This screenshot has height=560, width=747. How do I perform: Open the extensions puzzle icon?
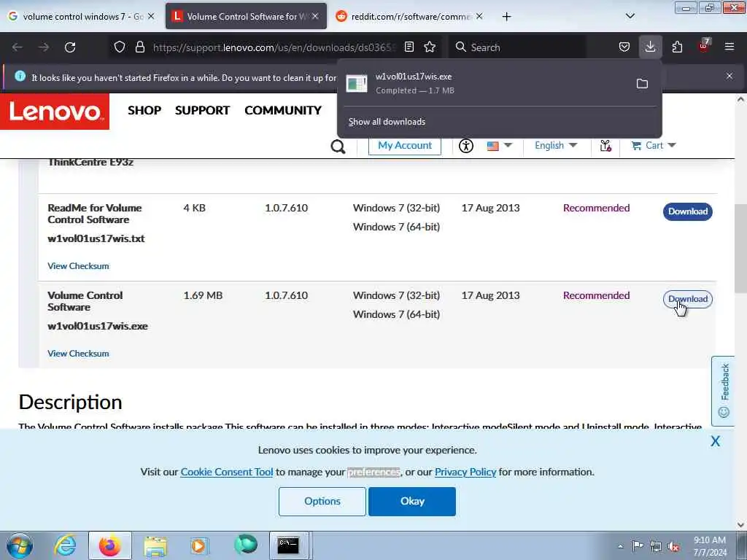click(x=677, y=47)
